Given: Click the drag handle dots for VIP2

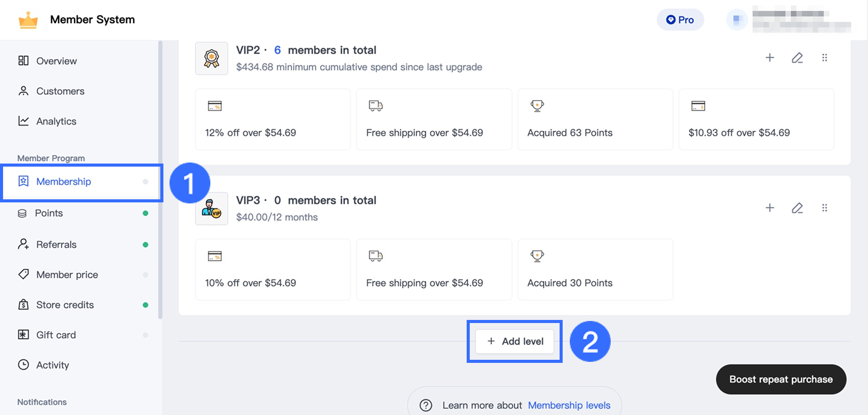Looking at the screenshot, I should click(x=825, y=58).
